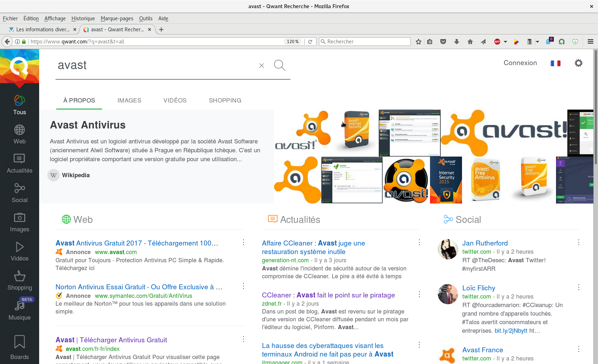Open the large avast! logo thumbnail
Screen dimensions: 598x364
pyautogui.click(x=504, y=133)
